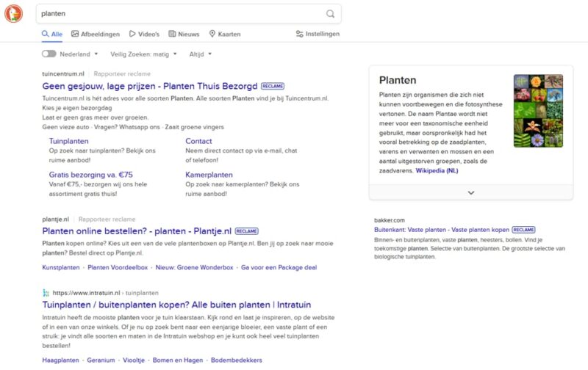This screenshot has width=588, height=370.
Task: Open the Bomen en Hagen link
Action: (178, 360)
